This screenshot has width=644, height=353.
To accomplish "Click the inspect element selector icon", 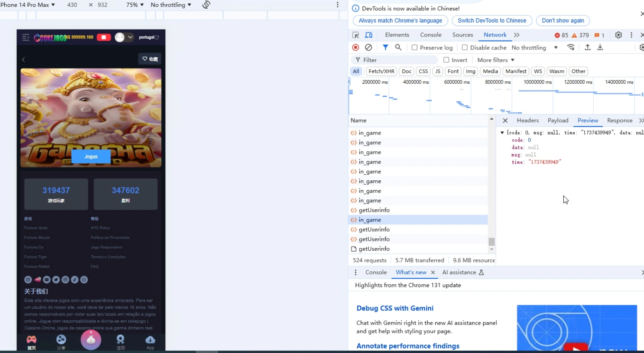I will click(x=356, y=35).
